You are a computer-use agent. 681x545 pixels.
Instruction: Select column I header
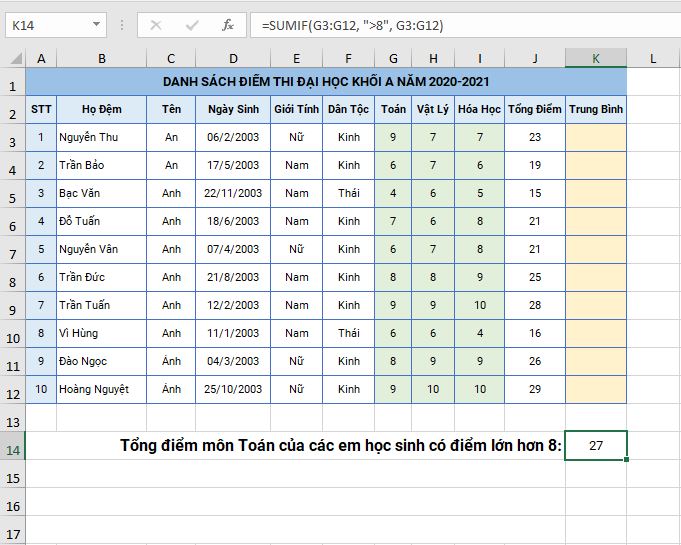(479, 58)
